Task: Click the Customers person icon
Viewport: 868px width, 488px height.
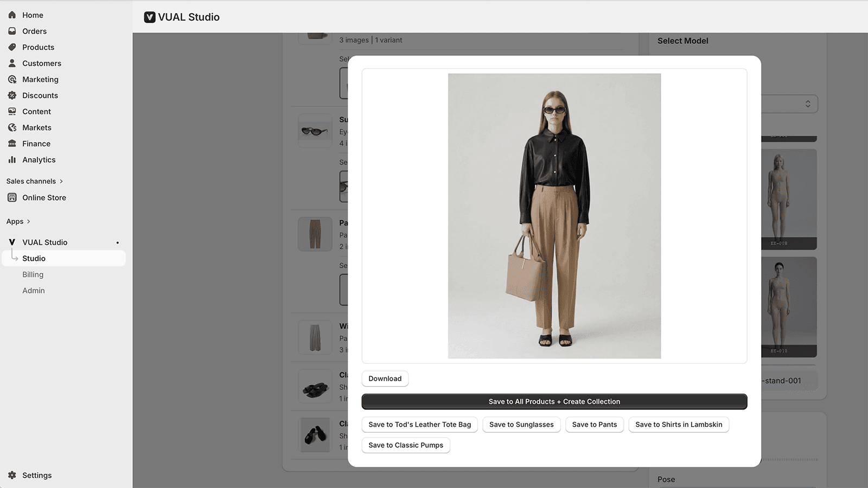Action: pyautogui.click(x=12, y=63)
